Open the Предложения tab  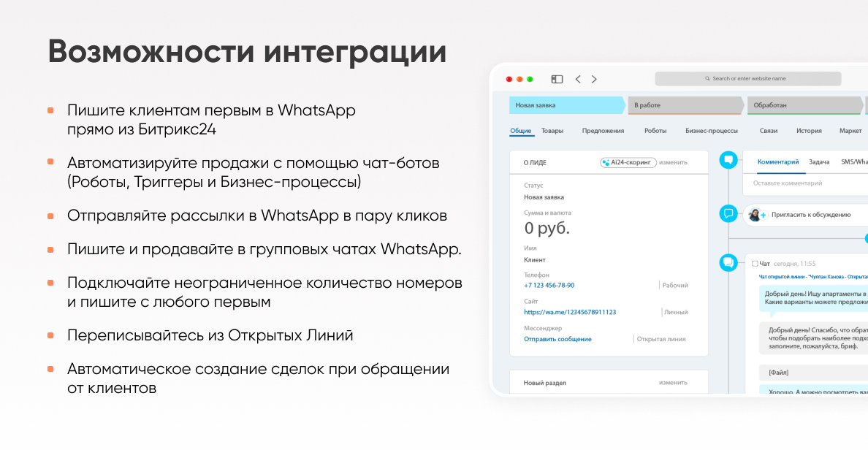coord(603,131)
